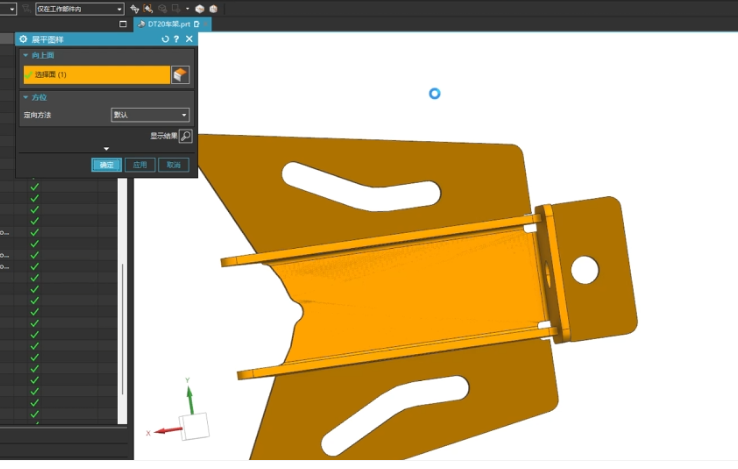This screenshot has width=738, height=469.
Task: Open the 仅在工作部件内 scope dropdown
Action: click(80, 9)
